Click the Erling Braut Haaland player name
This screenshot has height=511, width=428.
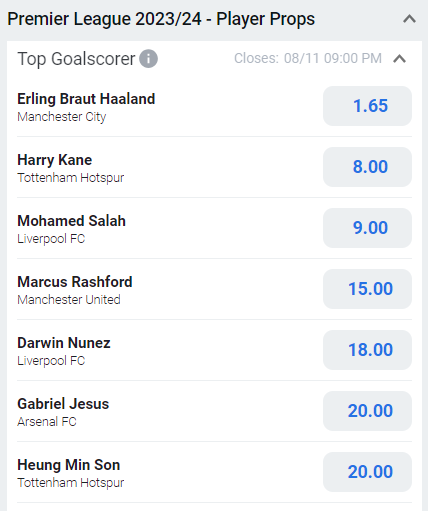point(86,99)
